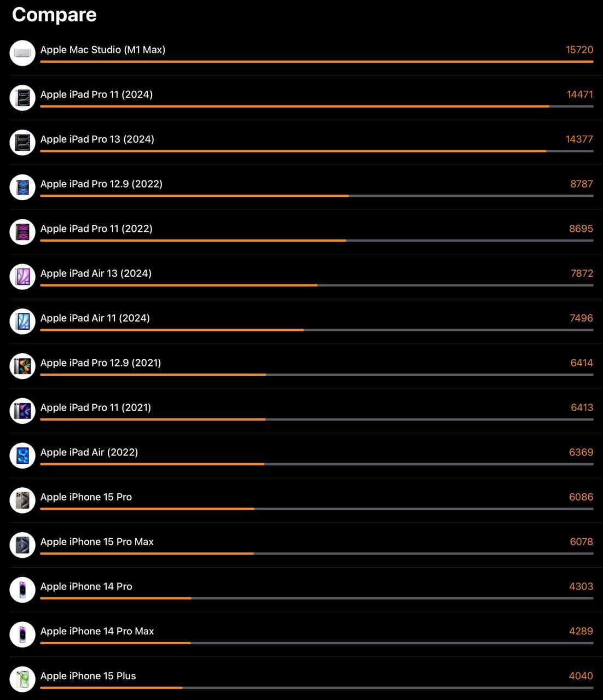The height and width of the screenshot is (700, 603).
Task: Select the iPhone 14 Pro Max icon
Action: [22, 634]
